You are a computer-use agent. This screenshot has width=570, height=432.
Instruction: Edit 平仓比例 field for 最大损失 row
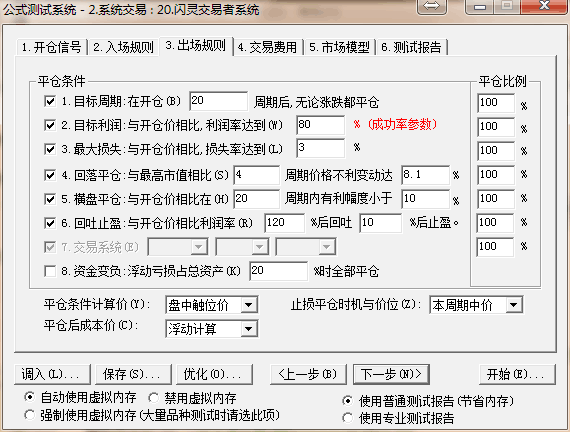click(496, 151)
